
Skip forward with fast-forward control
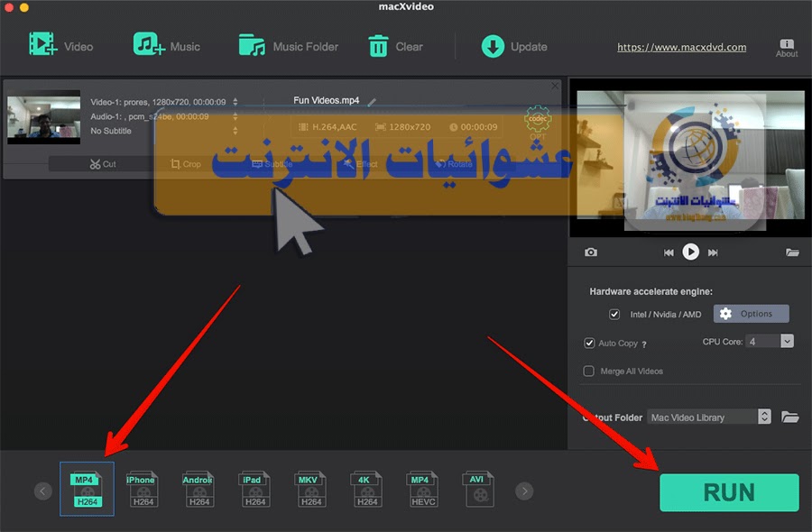(x=713, y=252)
